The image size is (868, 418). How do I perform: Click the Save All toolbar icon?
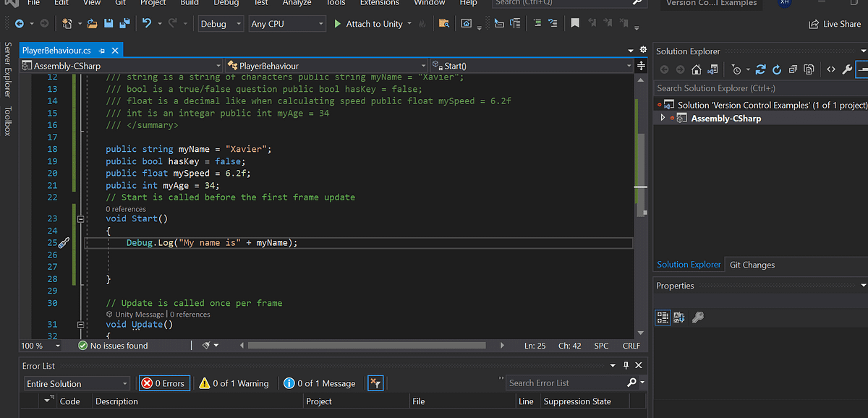[x=123, y=24]
